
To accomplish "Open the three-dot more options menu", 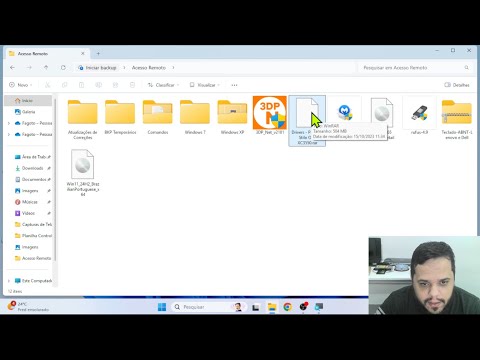I will pos(234,85).
